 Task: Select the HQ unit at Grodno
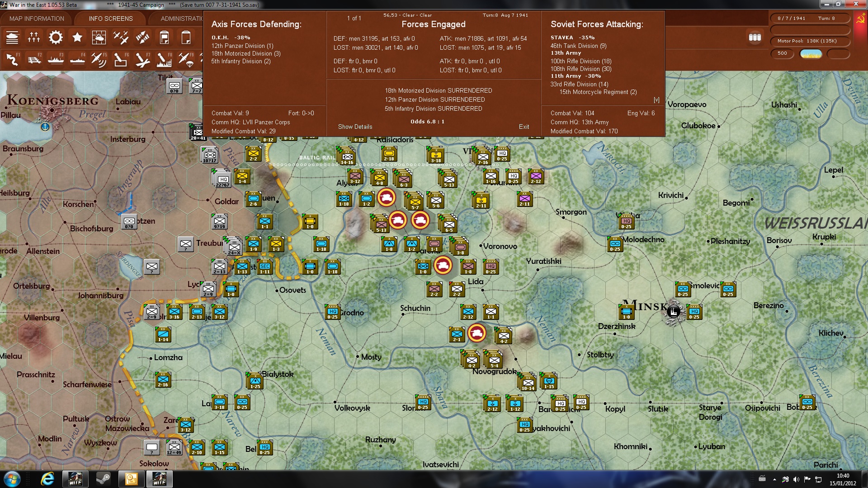(x=333, y=312)
